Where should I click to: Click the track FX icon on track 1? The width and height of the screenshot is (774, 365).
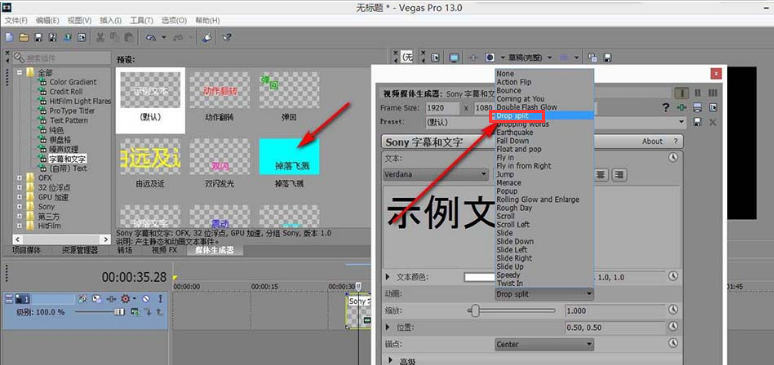click(113, 299)
